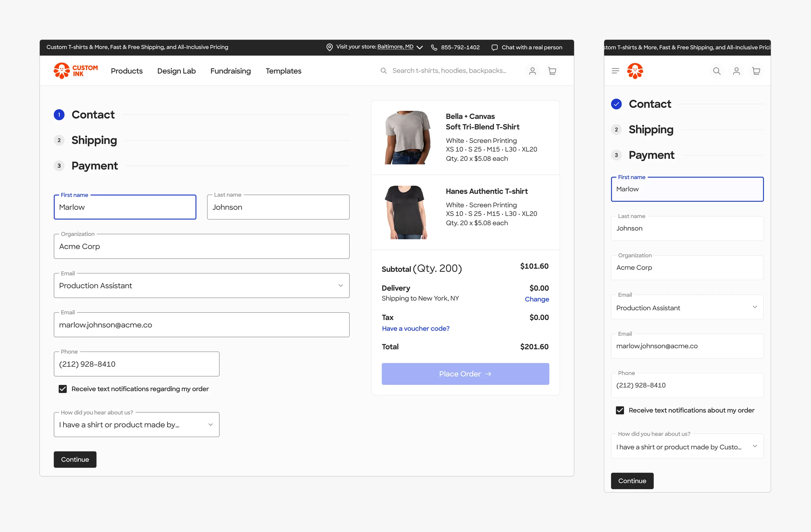The width and height of the screenshot is (811, 532).
Task: Open desktop Production Assistant dropdown
Action: pos(201,286)
